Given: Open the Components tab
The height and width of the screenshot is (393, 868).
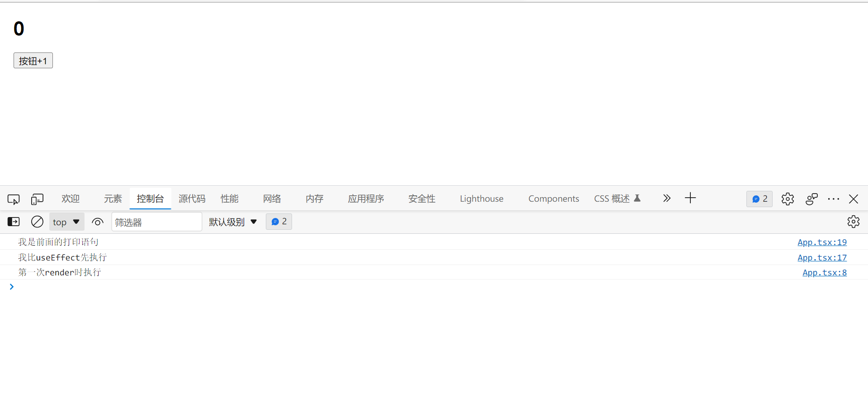Looking at the screenshot, I should tap(553, 199).
